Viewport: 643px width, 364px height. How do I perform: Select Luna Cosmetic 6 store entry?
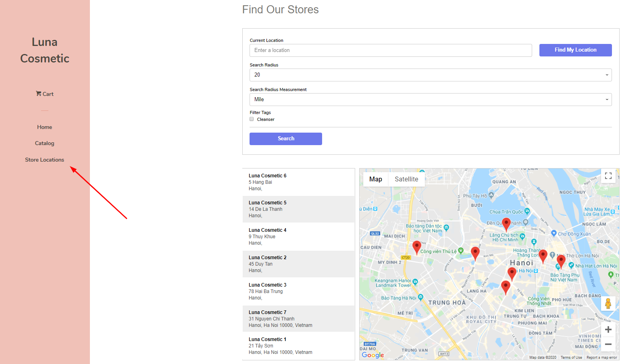click(298, 182)
